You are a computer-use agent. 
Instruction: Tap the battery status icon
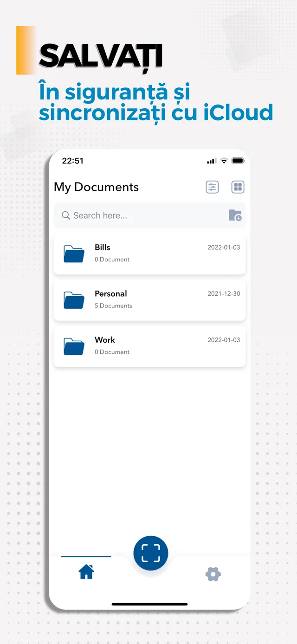(x=238, y=161)
